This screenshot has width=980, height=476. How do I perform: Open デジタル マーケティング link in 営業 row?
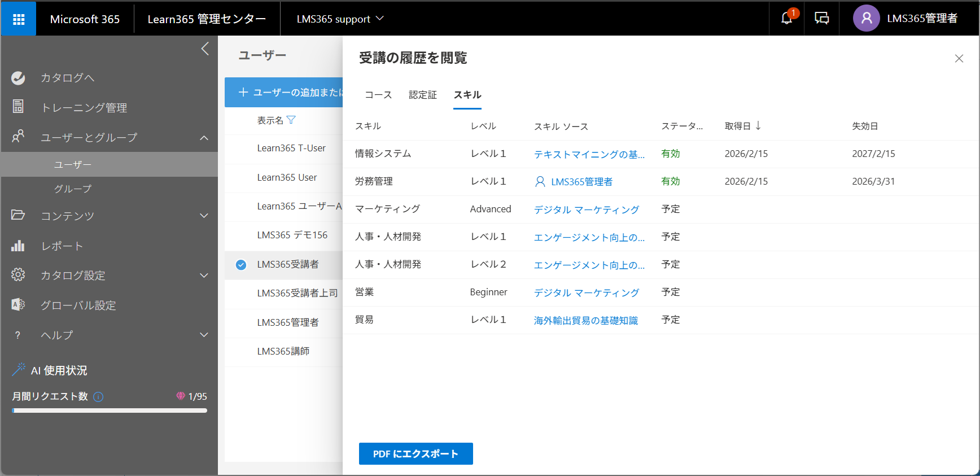[x=587, y=292]
